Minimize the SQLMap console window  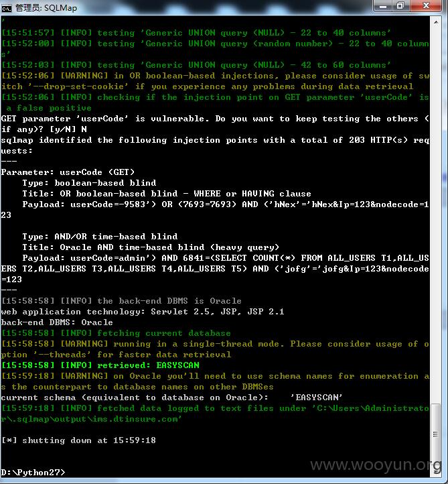[x=383, y=6]
